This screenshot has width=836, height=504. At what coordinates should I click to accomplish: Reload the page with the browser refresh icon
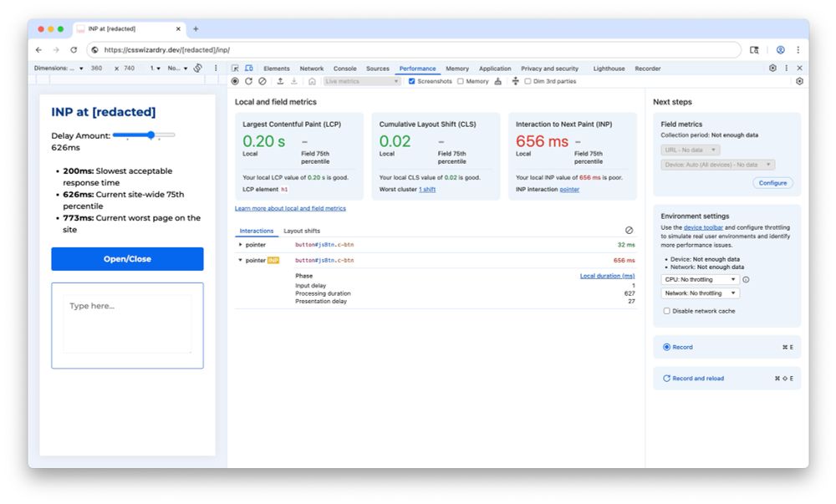(x=74, y=49)
